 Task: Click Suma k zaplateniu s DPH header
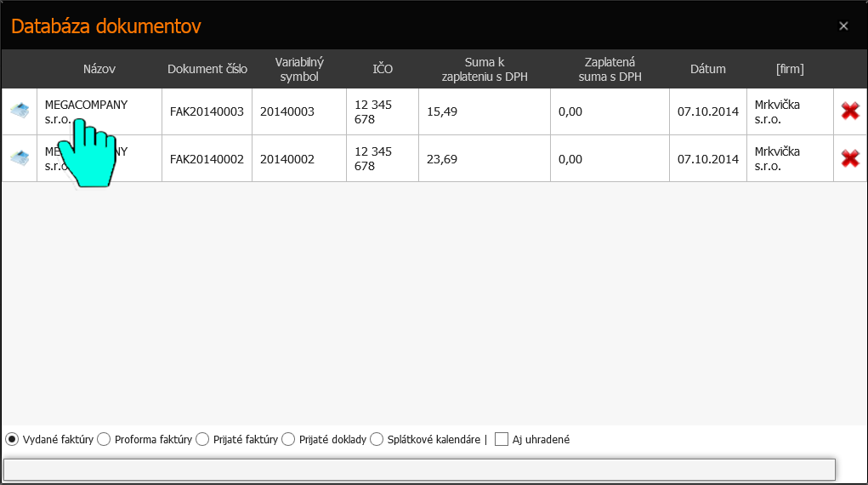click(484, 69)
